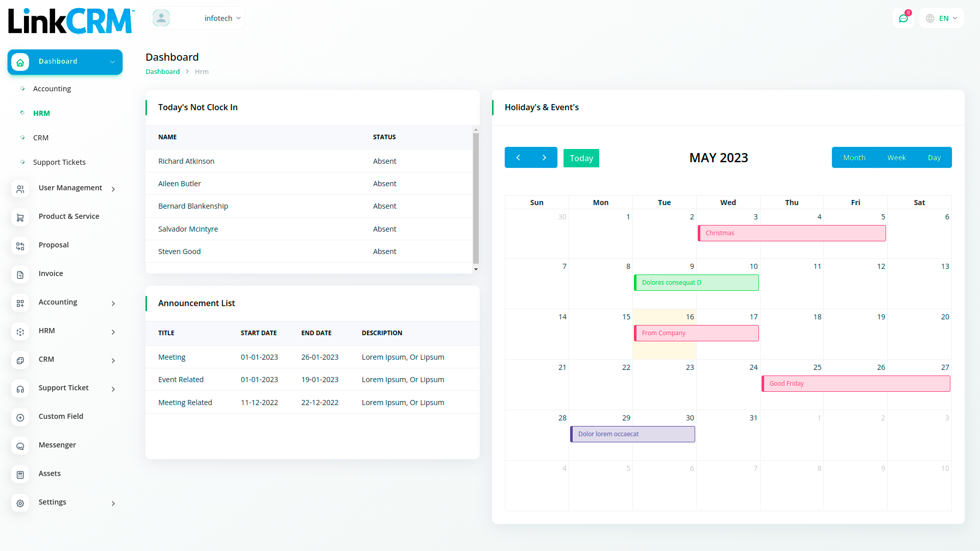
Task: Select Support Tickets dashboard submenu item
Action: click(59, 162)
